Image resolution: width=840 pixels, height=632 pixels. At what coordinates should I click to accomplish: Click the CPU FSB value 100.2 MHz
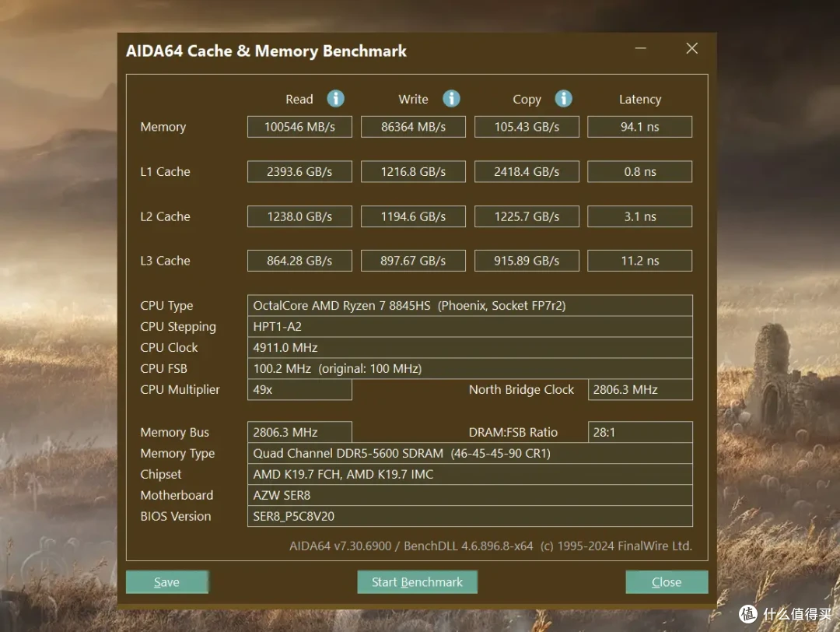(x=470, y=368)
